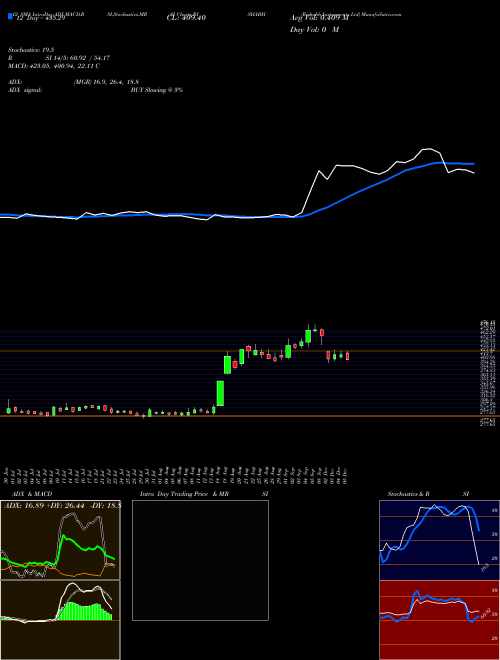Viewport: 500px width, 660px height.
Task: Click the '12 Day = 435.29' SMA label
Action: 40,18
